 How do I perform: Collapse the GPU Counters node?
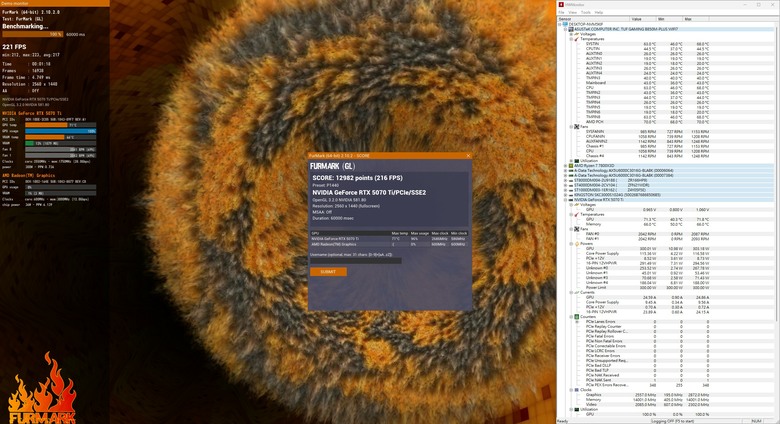pyautogui.click(x=572, y=317)
